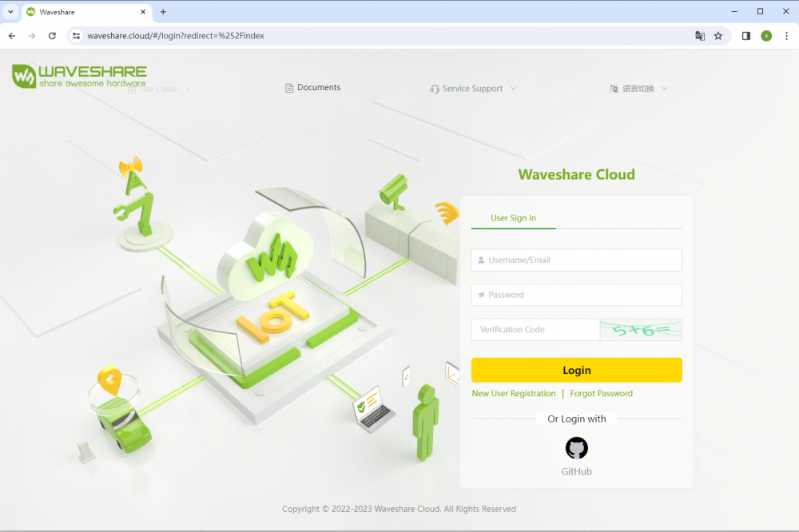Select the User Sign In tab
Viewport: 799px width, 532px height.
point(513,218)
